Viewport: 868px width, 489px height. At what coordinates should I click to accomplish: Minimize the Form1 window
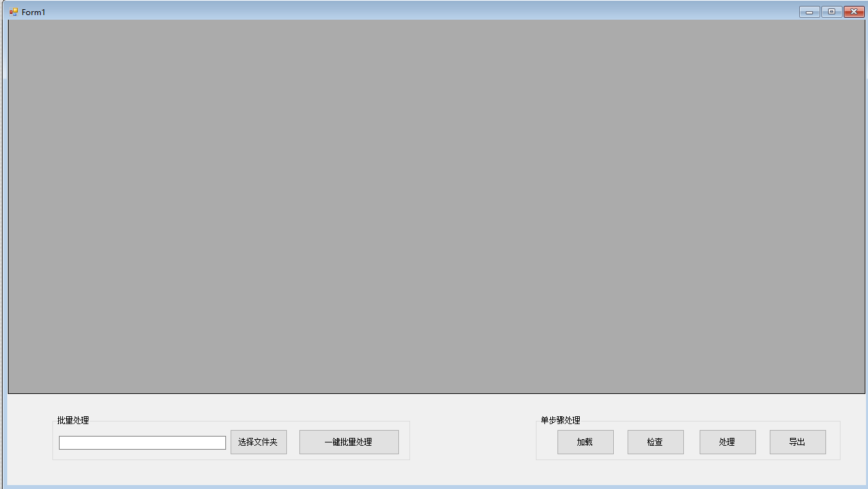tap(810, 12)
